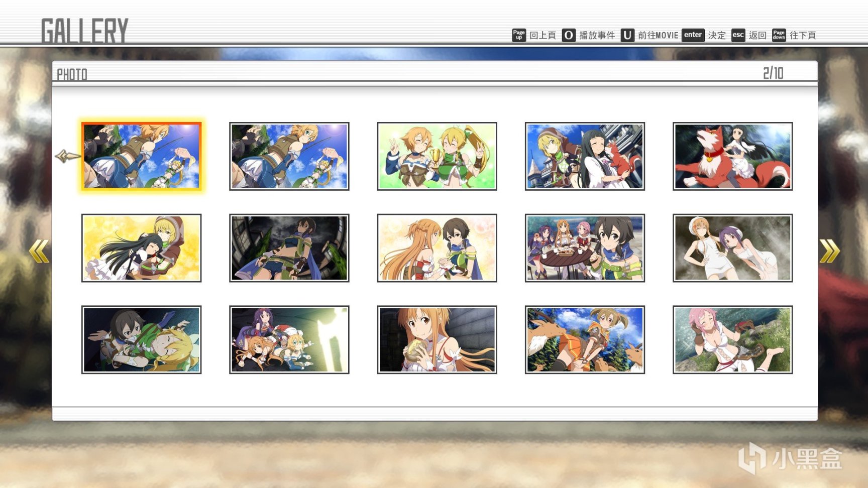Go to previous gallery page with left chevrons

click(39, 251)
